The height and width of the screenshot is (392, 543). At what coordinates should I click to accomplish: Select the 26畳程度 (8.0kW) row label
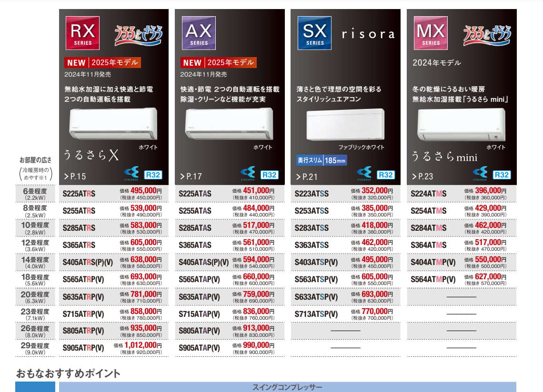tap(35, 331)
